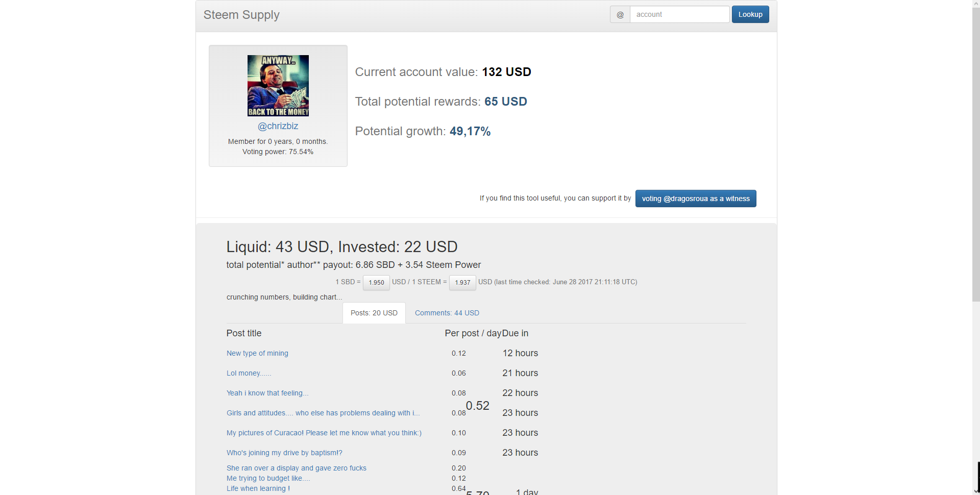Open 'Life when learning !' post
Viewport: 980px width, 495px height.
tap(258, 488)
